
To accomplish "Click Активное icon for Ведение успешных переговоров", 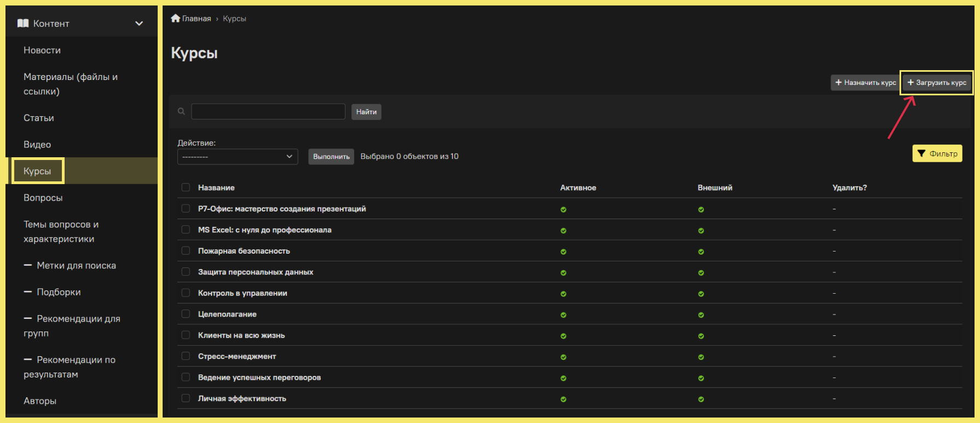I will click(x=563, y=378).
